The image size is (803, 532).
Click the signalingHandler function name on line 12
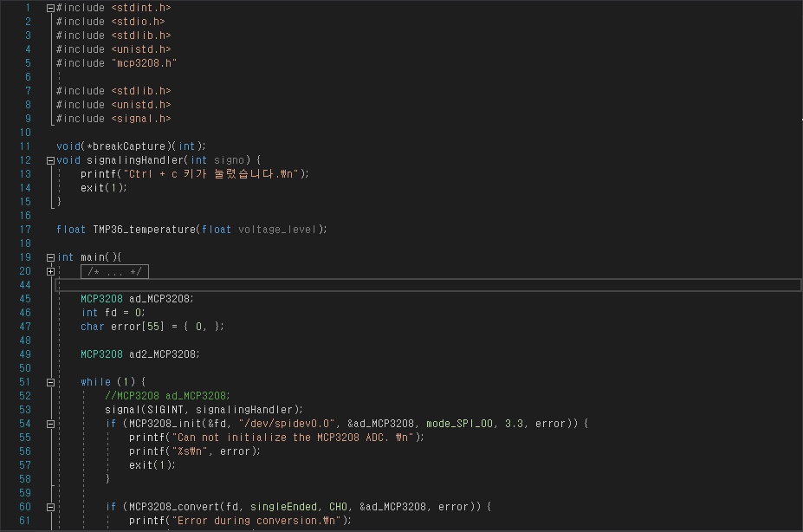coord(134,160)
